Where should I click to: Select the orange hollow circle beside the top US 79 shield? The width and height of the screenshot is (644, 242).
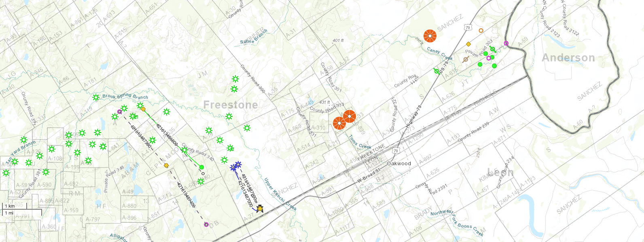(481, 30)
